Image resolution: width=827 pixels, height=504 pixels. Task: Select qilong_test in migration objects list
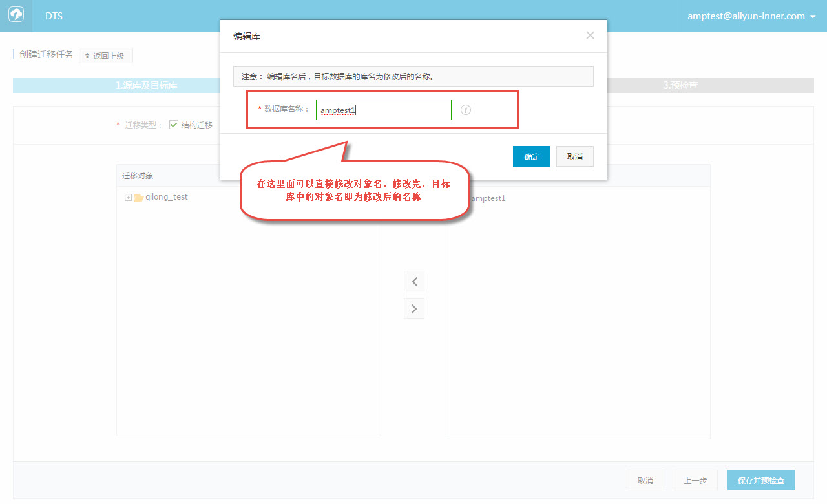pos(167,197)
